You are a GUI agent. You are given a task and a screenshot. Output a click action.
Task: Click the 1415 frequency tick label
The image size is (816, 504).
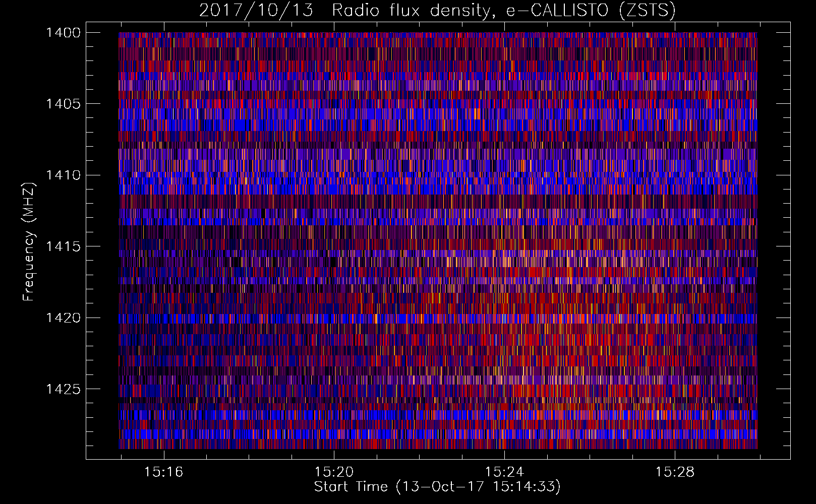coord(63,246)
